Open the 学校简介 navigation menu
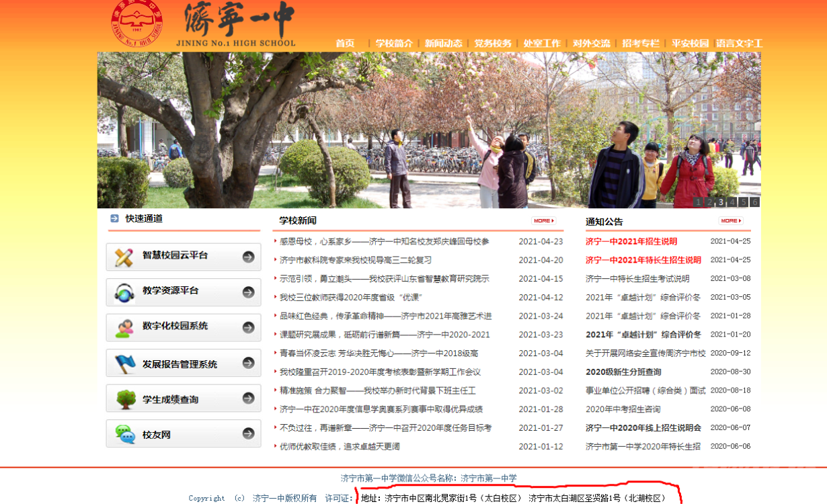Screen dimensions: 827x504 394,43
